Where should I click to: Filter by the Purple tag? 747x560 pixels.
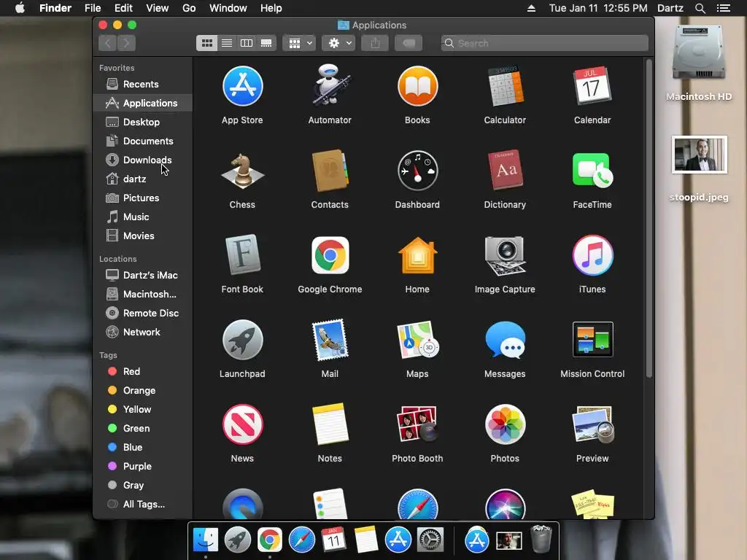pyautogui.click(x=143, y=467)
